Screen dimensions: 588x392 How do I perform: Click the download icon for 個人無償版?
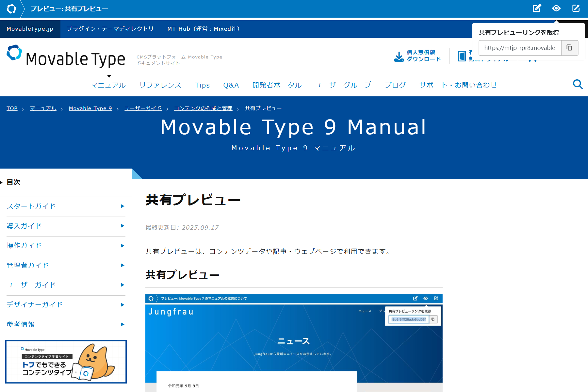click(x=399, y=56)
